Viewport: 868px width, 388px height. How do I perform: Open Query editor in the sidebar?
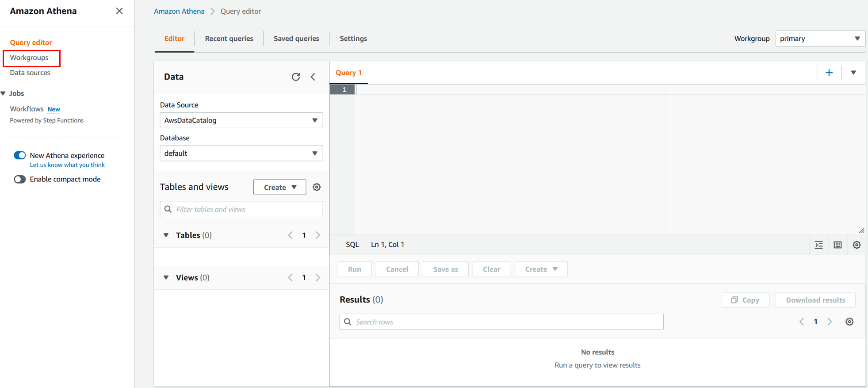click(31, 42)
